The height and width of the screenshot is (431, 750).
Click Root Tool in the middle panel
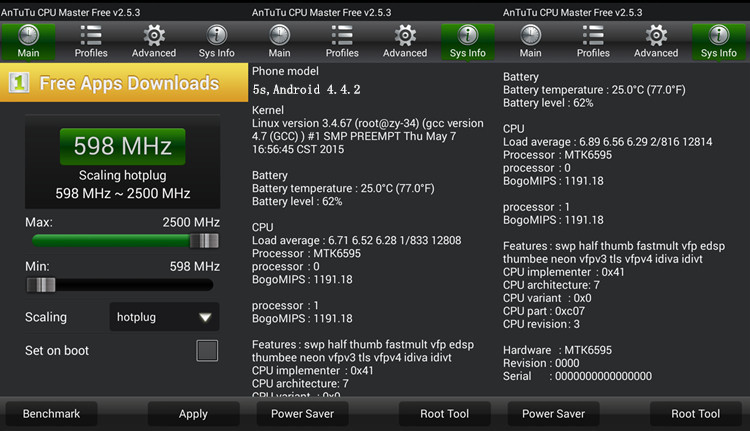pos(444,414)
